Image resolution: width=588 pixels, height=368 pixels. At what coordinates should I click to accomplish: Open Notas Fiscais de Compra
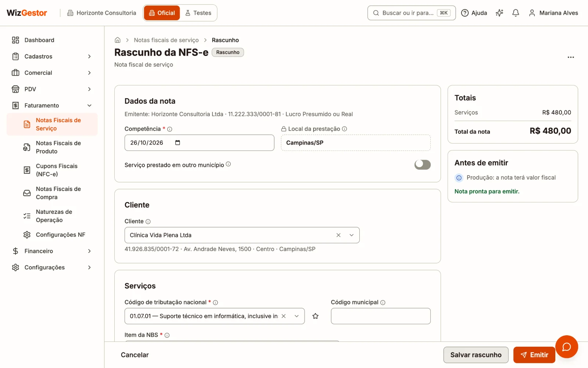pyautogui.click(x=52, y=193)
